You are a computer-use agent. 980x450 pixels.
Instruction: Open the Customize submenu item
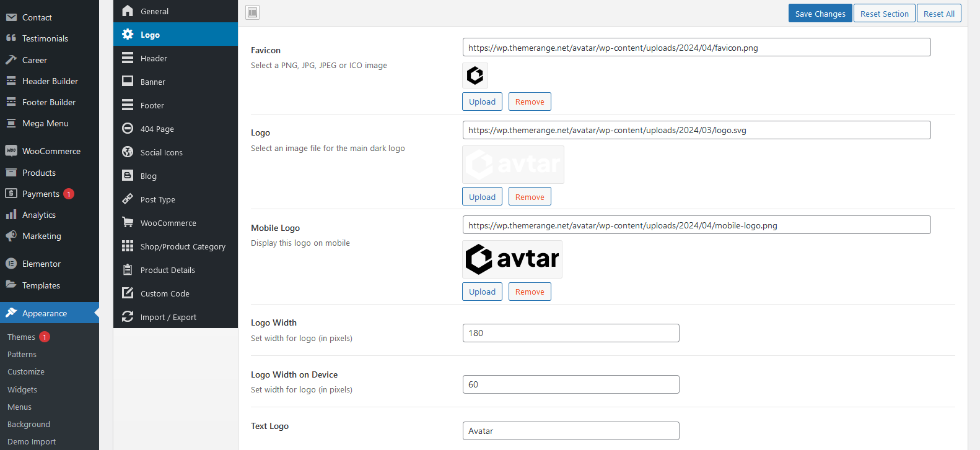click(26, 371)
